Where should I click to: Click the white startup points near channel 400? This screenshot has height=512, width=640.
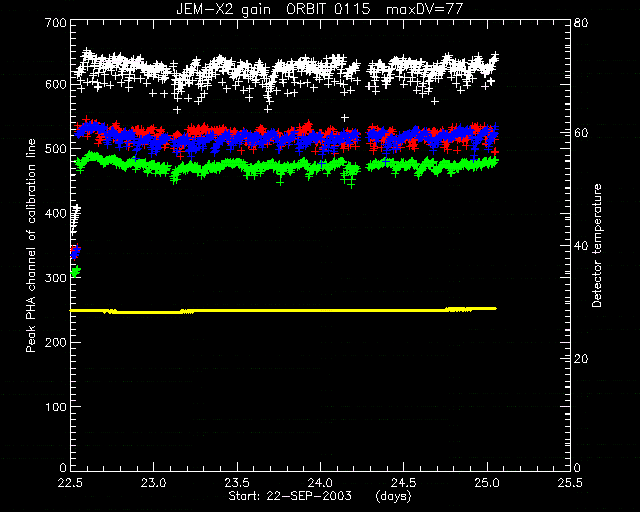pyautogui.click(x=76, y=219)
